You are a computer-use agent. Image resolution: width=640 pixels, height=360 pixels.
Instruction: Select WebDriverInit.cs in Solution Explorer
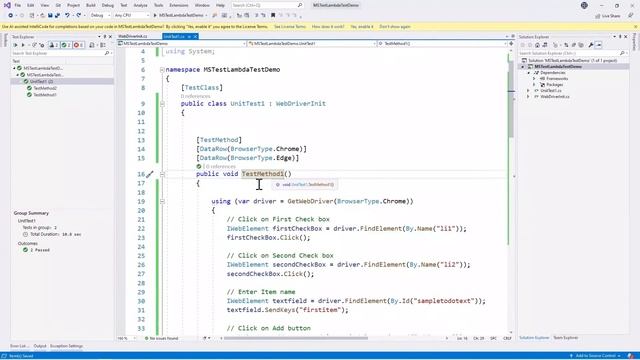555,97
